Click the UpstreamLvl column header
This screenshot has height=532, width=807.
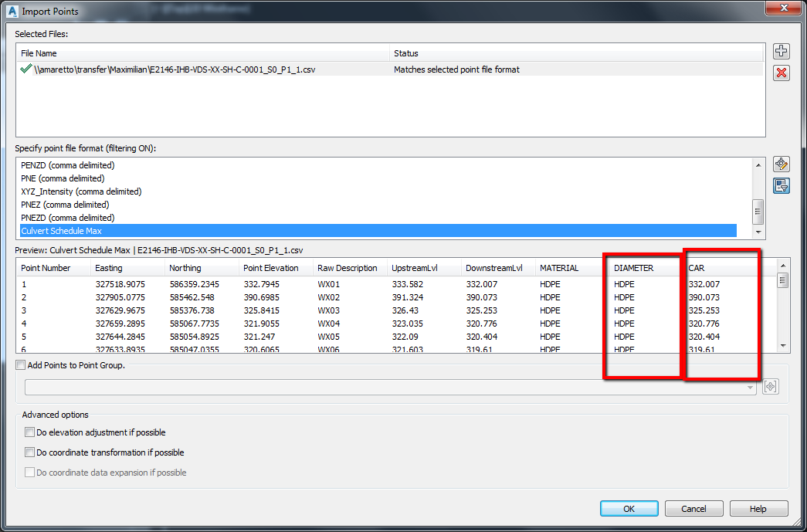click(x=424, y=268)
